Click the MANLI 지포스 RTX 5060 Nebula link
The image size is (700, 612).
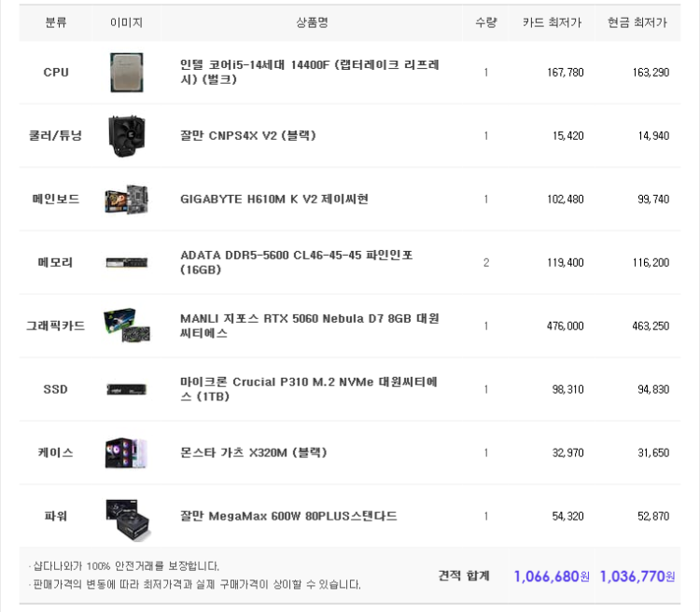point(308,326)
